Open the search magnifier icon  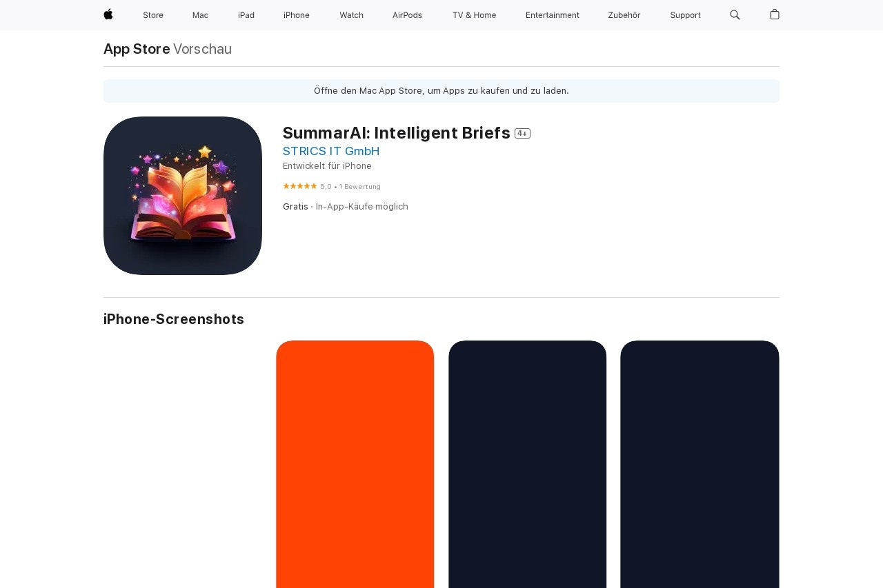[735, 14]
